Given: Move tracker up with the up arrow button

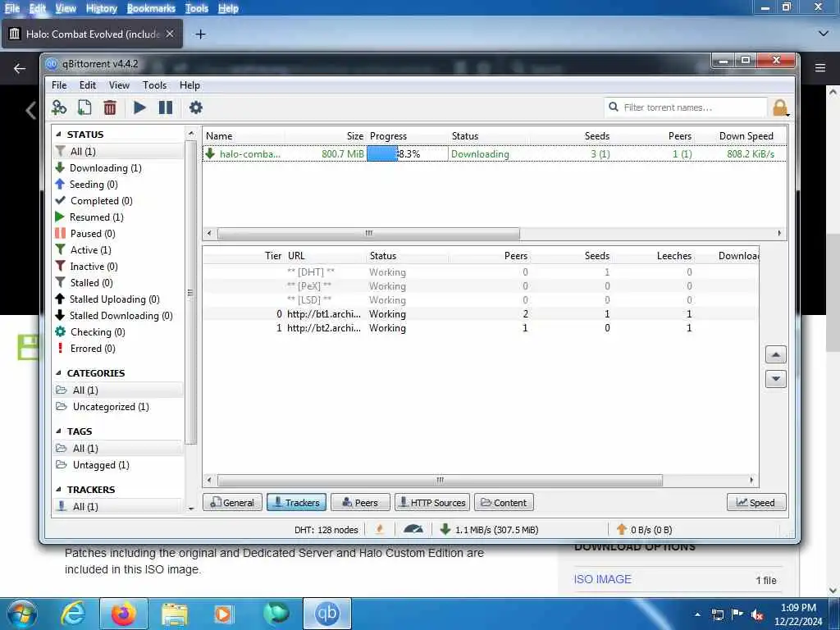Looking at the screenshot, I should 776,354.
